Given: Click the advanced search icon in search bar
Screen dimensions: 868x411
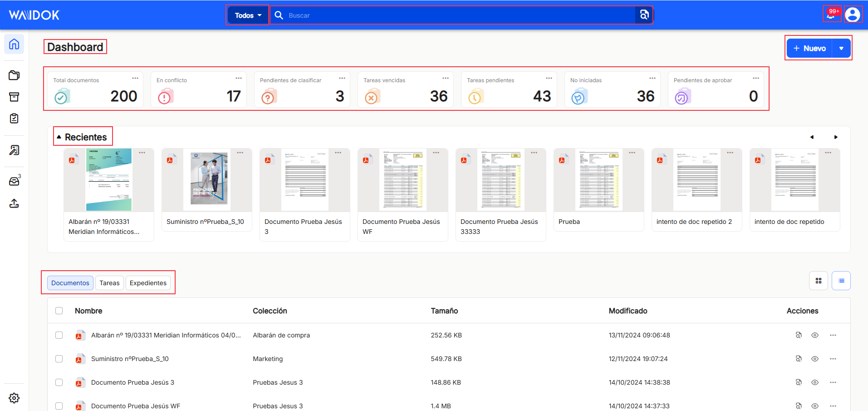Looking at the screenshot, I should coord(644,15).
